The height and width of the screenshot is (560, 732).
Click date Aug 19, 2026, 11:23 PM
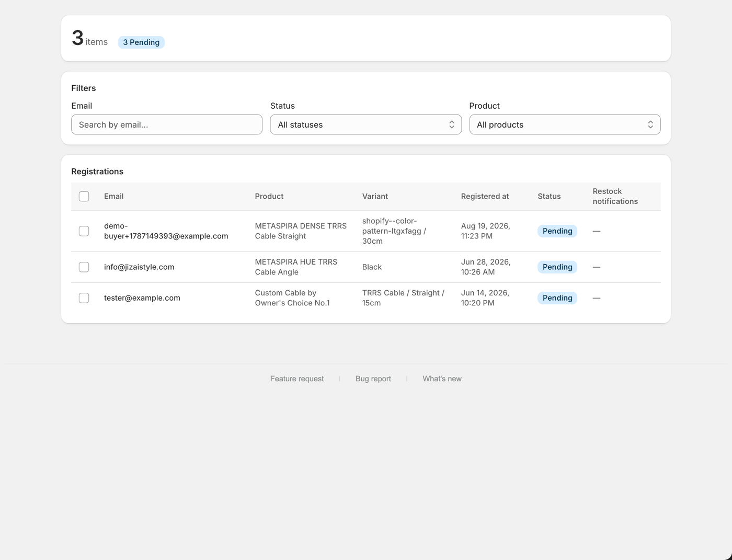(x=486, y=231)
